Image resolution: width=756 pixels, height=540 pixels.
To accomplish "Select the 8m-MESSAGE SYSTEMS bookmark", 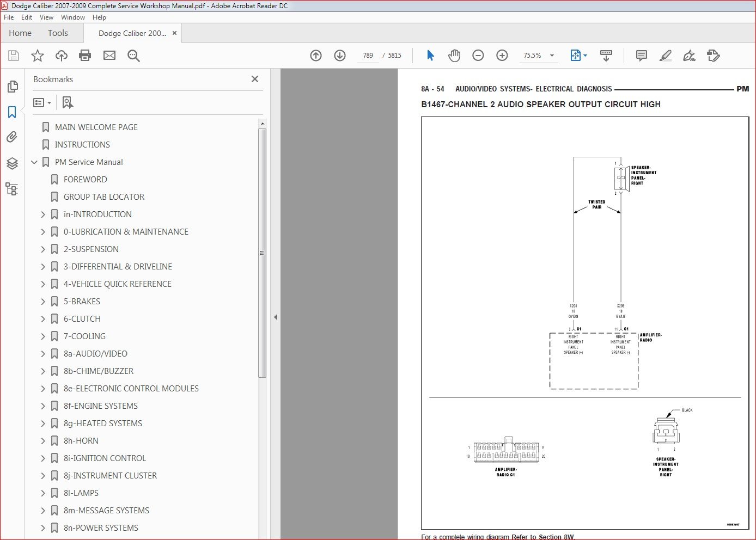I will point(106,511).
